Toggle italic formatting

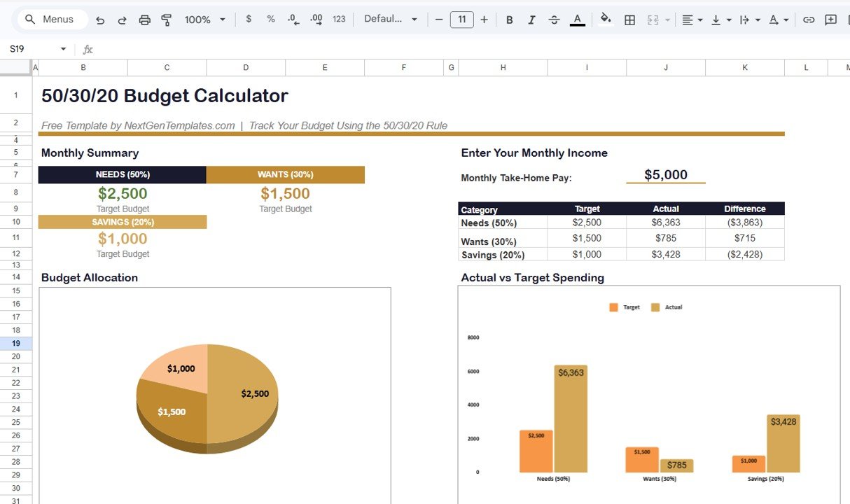click(x=531, y=20)
